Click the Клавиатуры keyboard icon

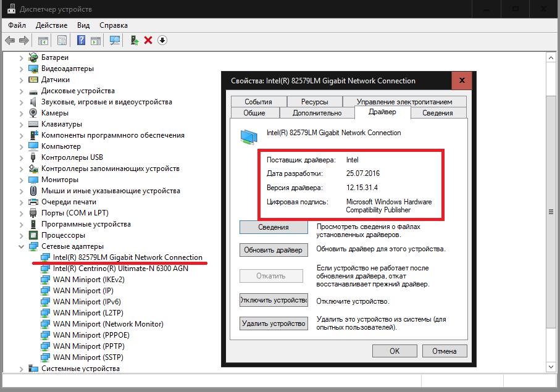point(33,124)
